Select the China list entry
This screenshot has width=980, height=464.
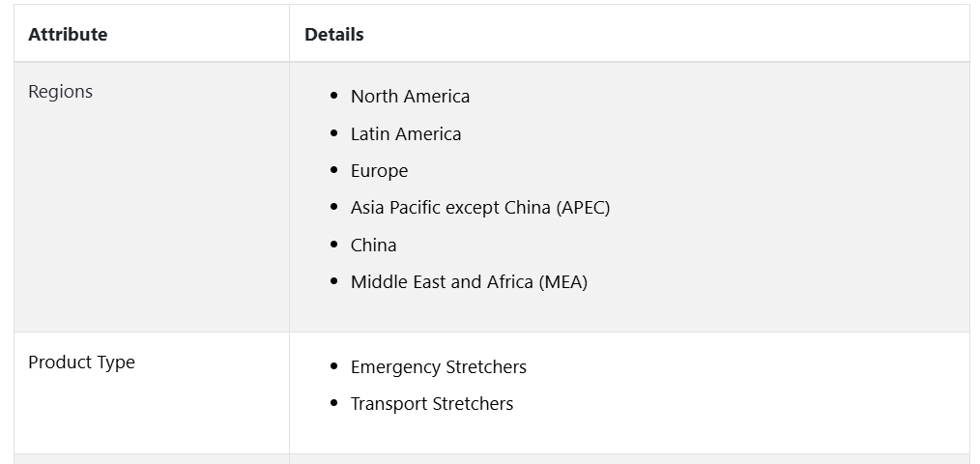(x=373, y=246)
